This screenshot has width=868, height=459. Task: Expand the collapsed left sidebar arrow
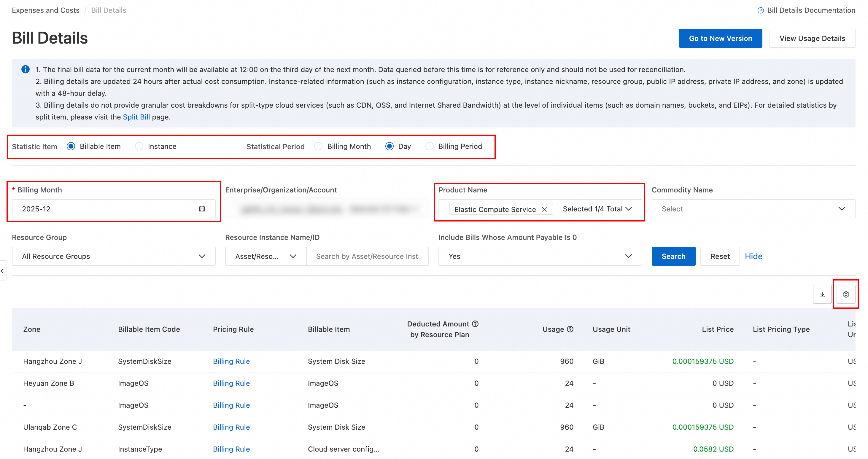(x=3, y=270)
